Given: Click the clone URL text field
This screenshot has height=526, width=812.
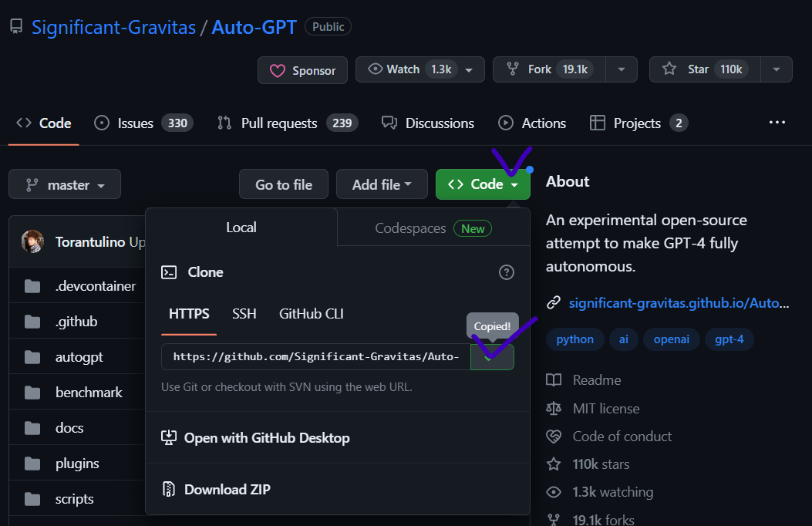Looking at the screenshot, I should click(x=316, y=356).
